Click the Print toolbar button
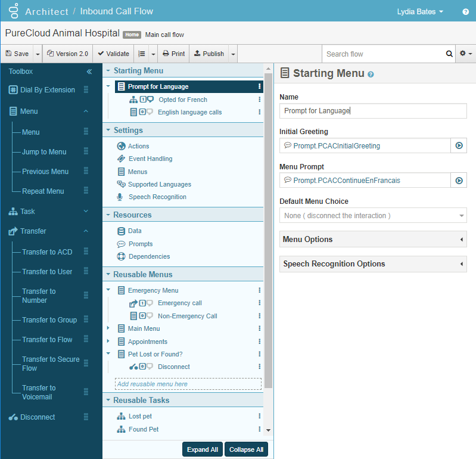The height and width of the screenshot is (459, 476). tap(173, 54)
